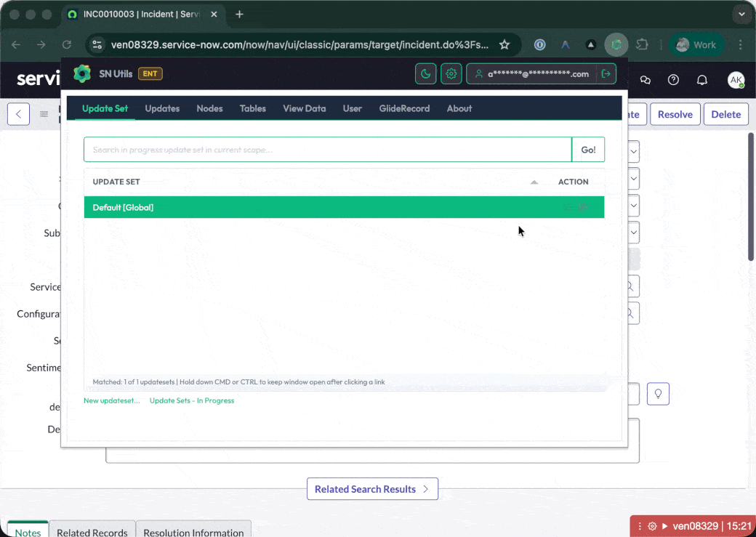Switch to the Updates tab
The image size is (756, 537).
click(161, 108)
